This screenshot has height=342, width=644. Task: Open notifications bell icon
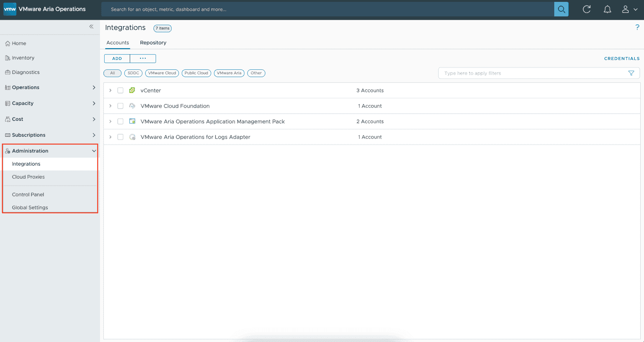click(x=607, y=9)
